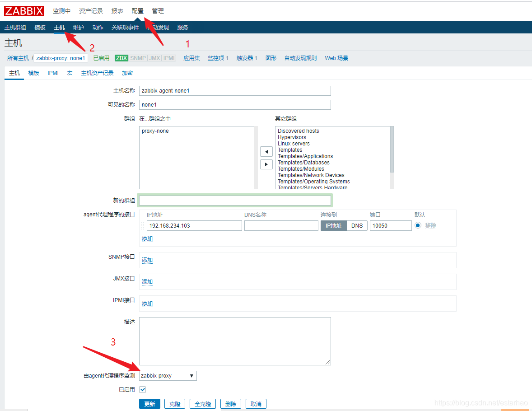Open the 触发器 1 link
Image resolution: width=532 pixels, height=411 pixels.
[x=247, y=58]
